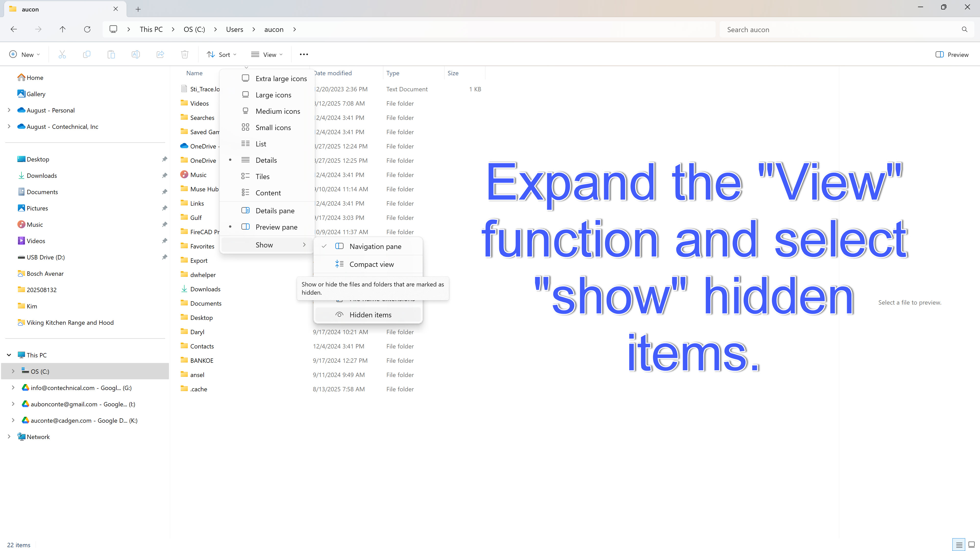Open pinned Pictures in sidebar
The width and height of the screenshot is (980, 551).
(33, 208)
